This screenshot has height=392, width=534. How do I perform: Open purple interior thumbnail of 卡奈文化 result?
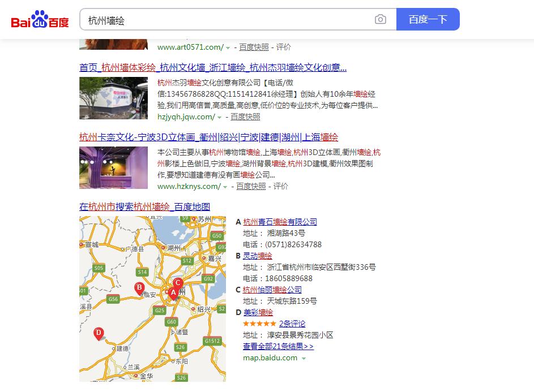113,167
